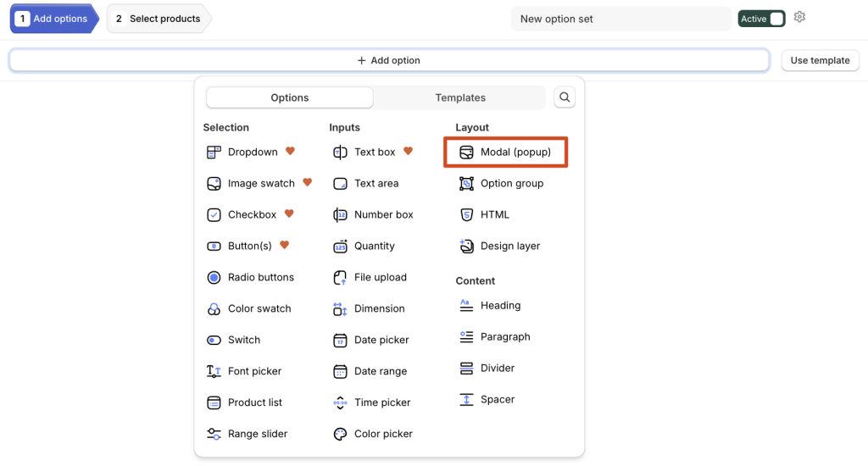Select the Font picker option
This screenshot has width=868, height=466.
[244, 371]
